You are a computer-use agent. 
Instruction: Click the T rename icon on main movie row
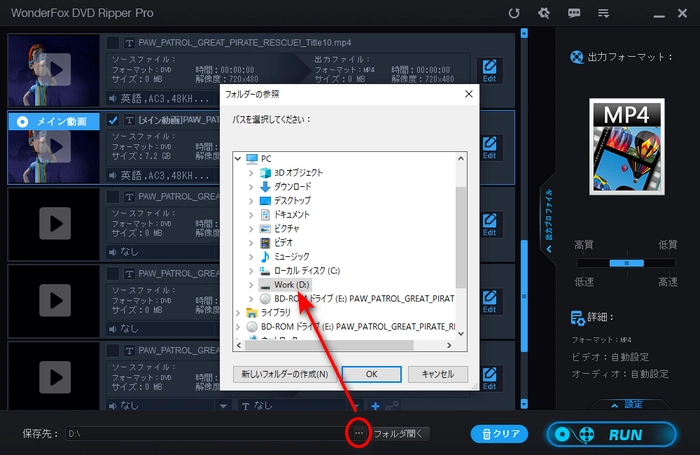tap(129, 120)
